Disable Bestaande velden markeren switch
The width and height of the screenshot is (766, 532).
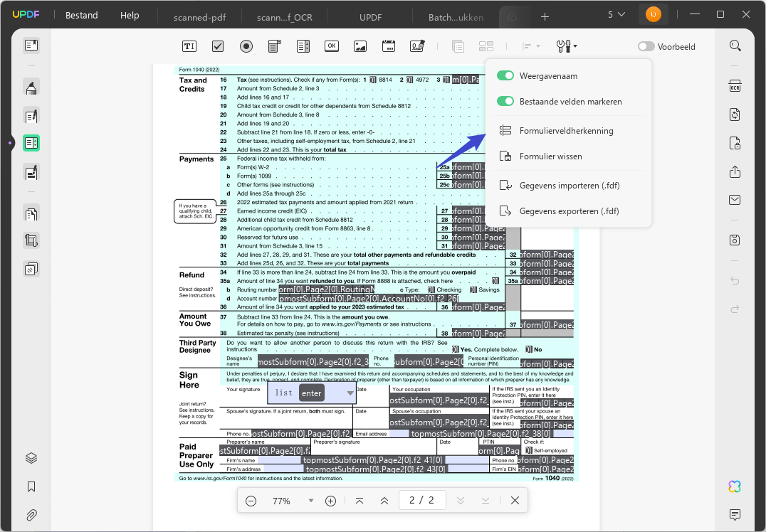click(x=505, y=101)
